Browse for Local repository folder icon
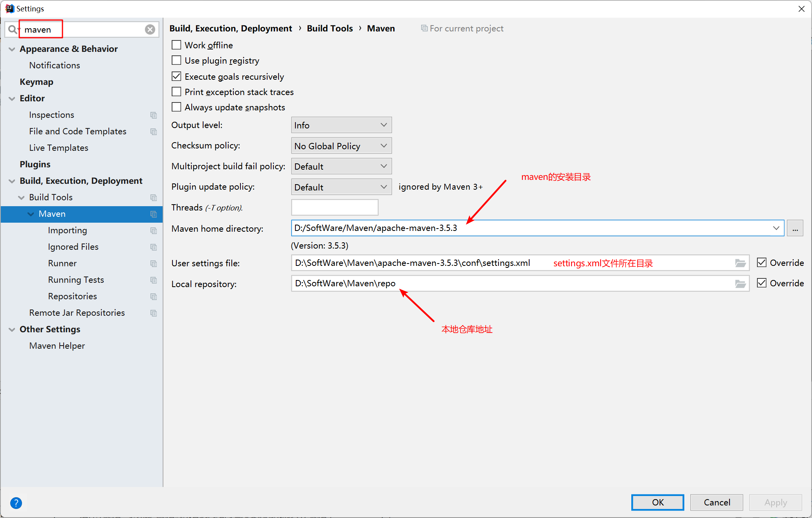The image size is (812, 518). pyautogui.click(x=740, y=284)
